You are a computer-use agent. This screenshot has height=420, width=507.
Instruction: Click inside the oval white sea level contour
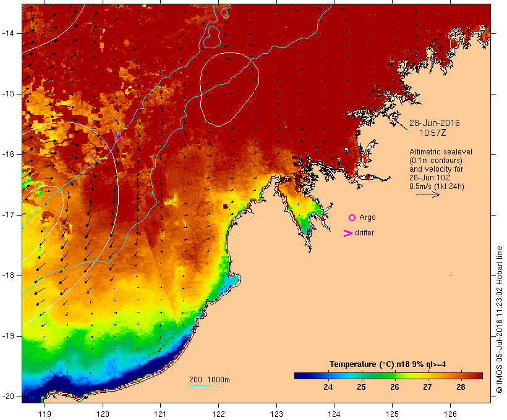(228, 89)
